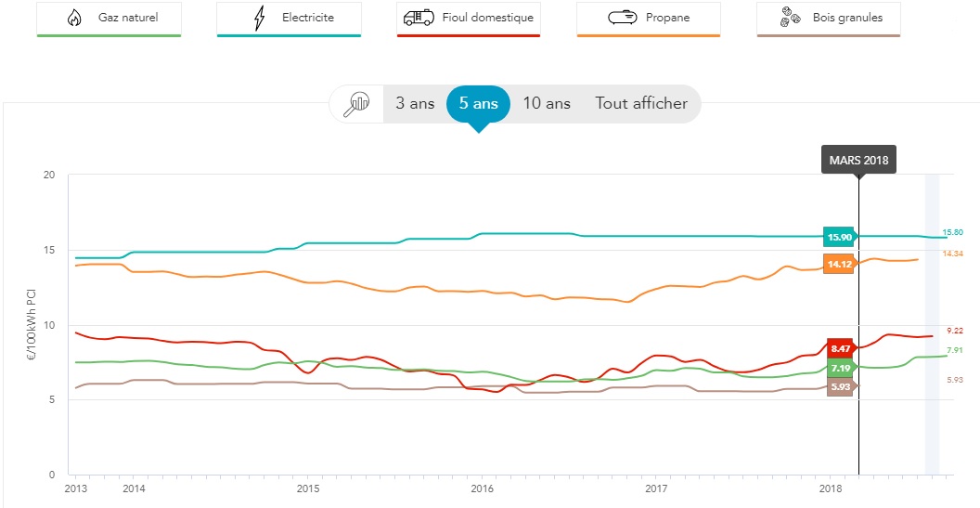The width and height of the screenshot is (980, 508).
Task: Click the 15.90 electricity value tag
Action: pos(839,237)
